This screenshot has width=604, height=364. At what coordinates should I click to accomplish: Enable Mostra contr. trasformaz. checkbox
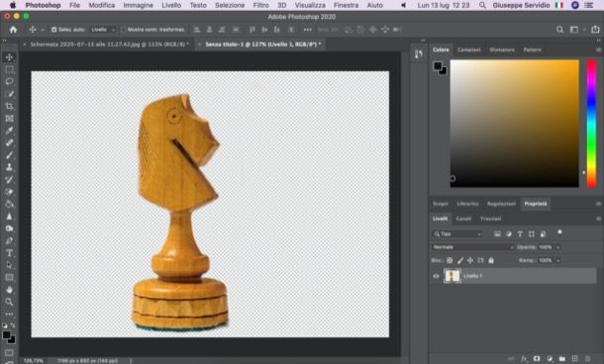(x=123, y=30)
